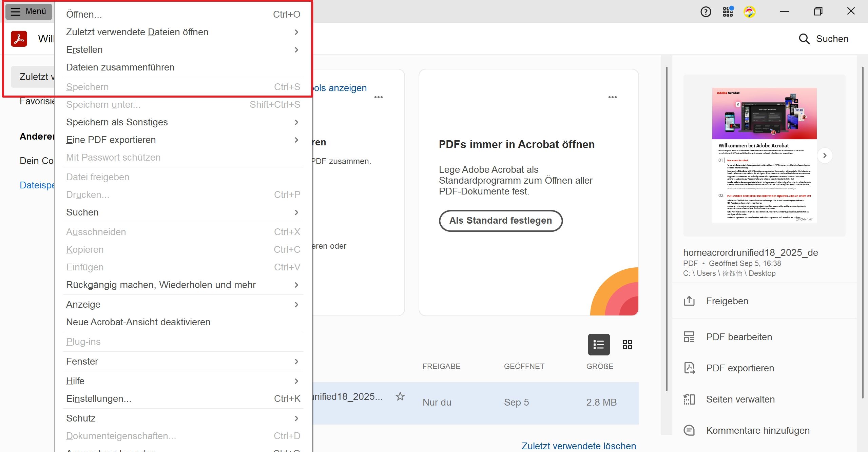Click the Nur du cell

click(x=437, y=402)
